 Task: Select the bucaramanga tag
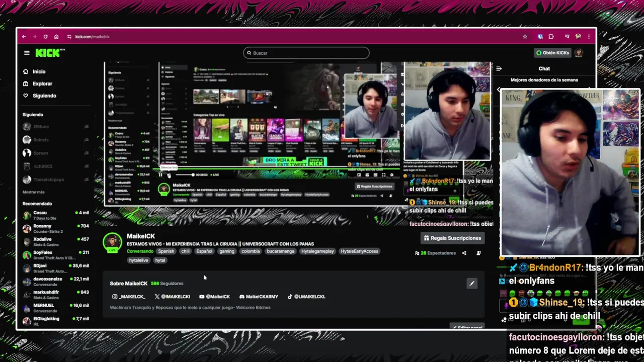coord(281,251)
